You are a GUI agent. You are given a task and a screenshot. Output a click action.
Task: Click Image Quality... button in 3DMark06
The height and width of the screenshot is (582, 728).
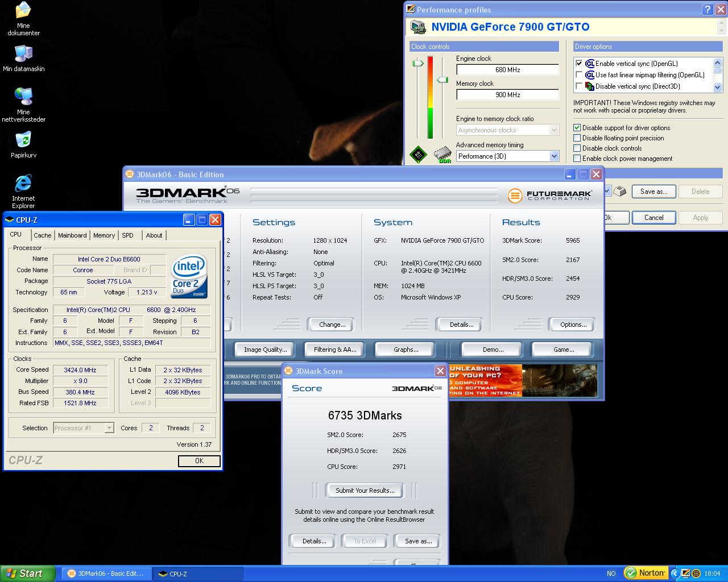click(265, 350)
